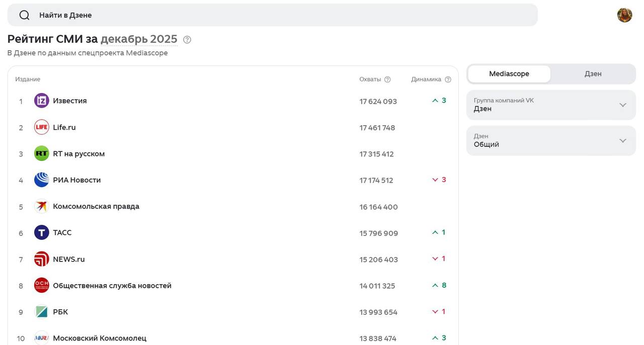Open the РБК publication link
This screenshot has width=644, height=345.
tap(60, 312)
